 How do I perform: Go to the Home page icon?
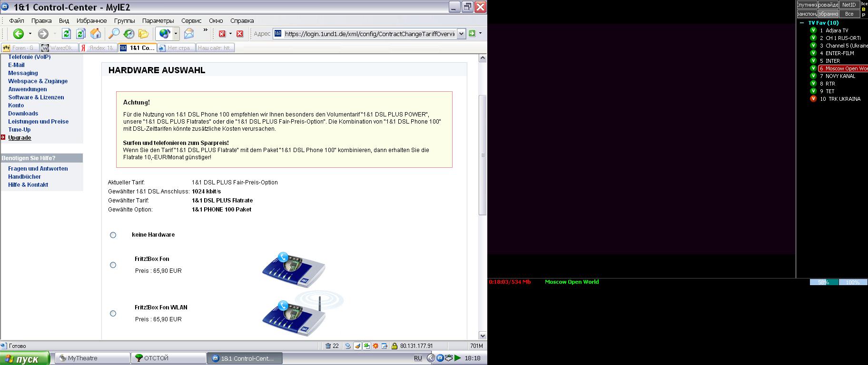click(96, 33)
